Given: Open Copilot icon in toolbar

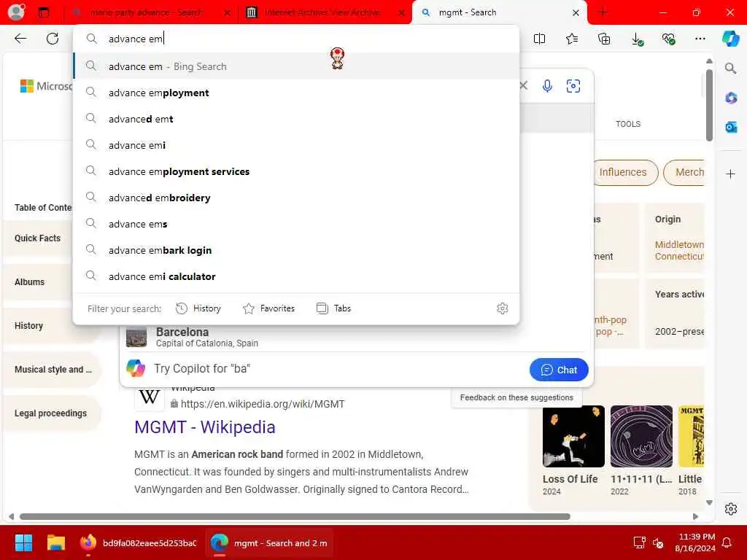Looking at the screenshot, I should click(x=731, y=38).
